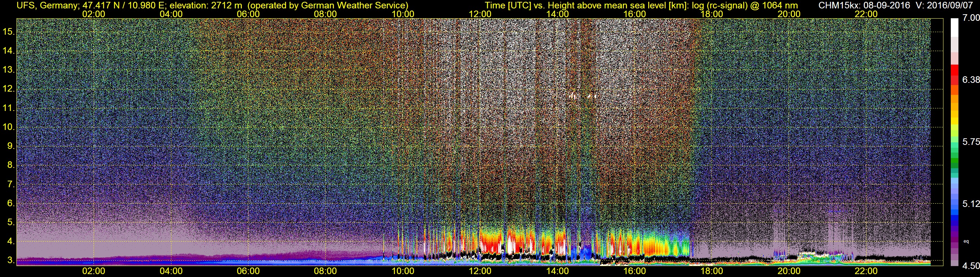This screenshot has height=277, width=980.
Task: Select the 02:00 tick on the bottom time axis
Action: (94, 271)
